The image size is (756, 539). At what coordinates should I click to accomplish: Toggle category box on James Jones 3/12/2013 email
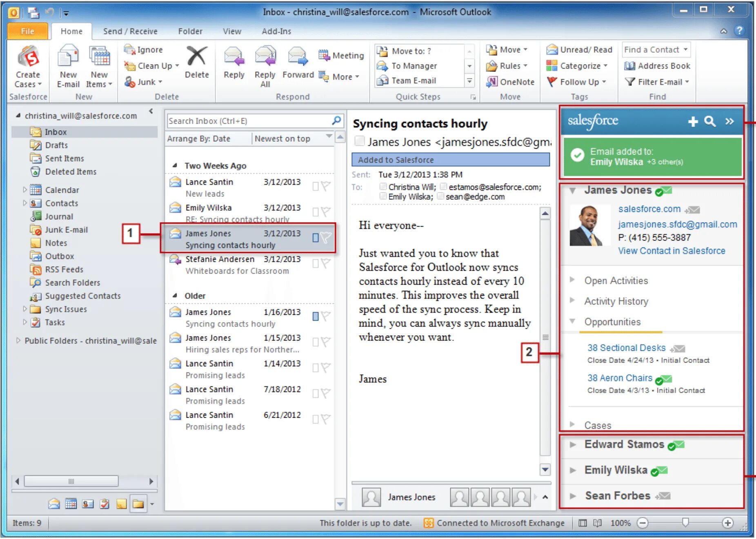pyautogui.click(x=315, y=238)
